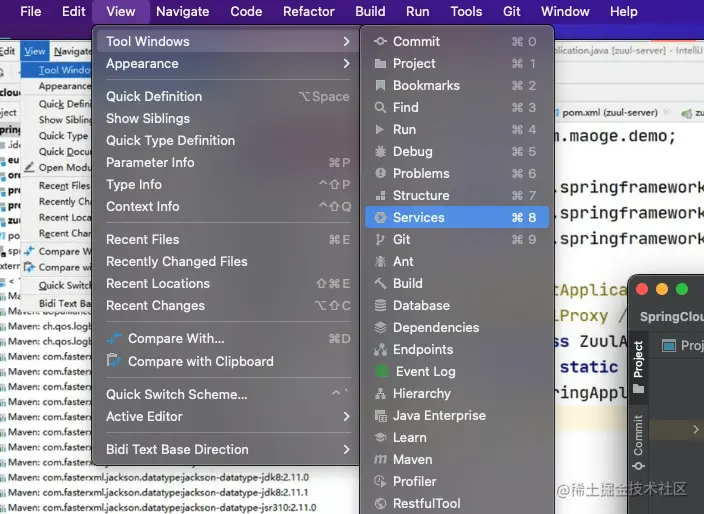Select Quick Switch Scheme... entry
The width and height of the screenshot is (704, 514).
[228, 394]
